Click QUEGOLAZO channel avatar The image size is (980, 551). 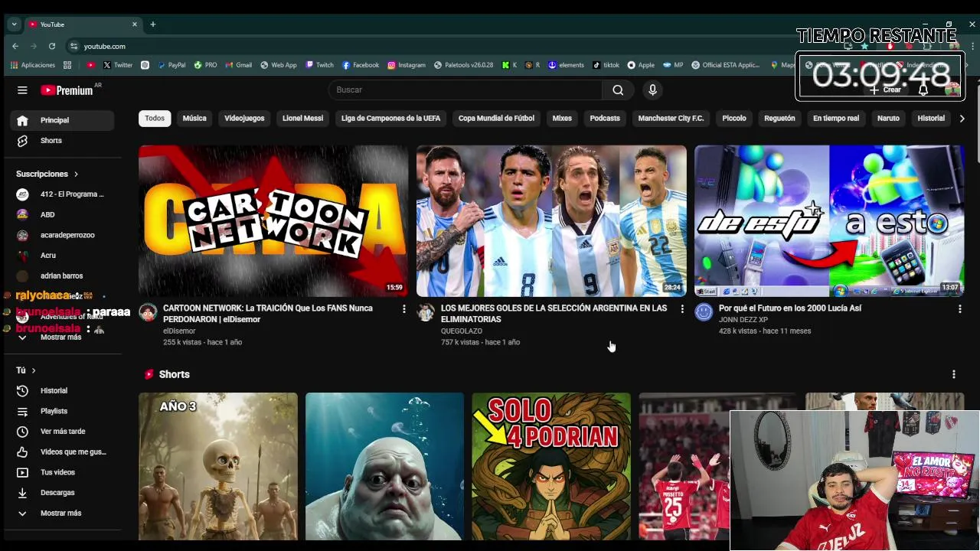tap(426, 312)
